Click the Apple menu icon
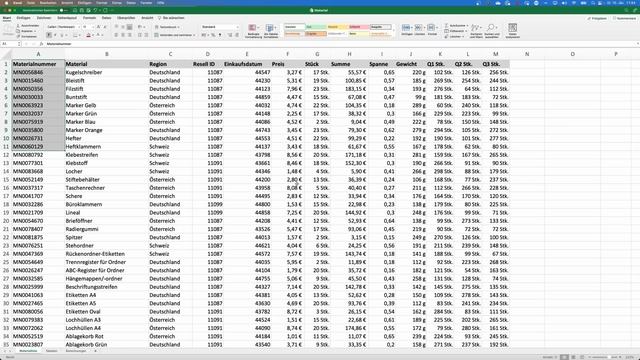Screen dimensions: 640x360 (x=6, y=2)
